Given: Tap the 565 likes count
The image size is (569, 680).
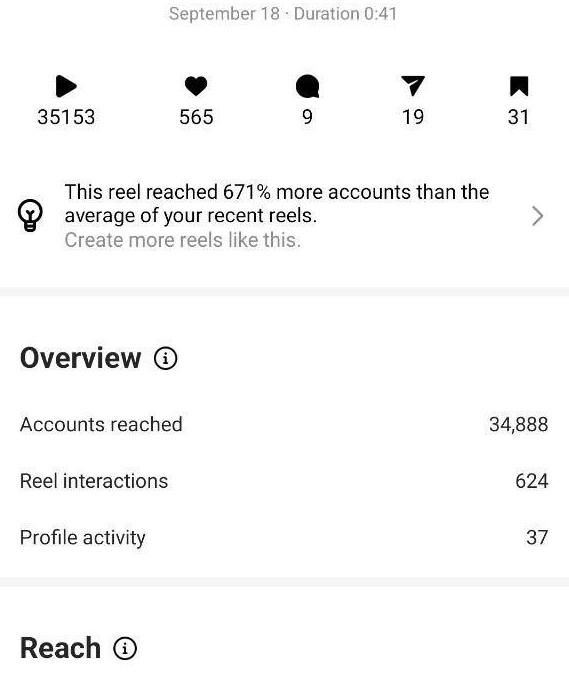Looking at the screenshot, I should click(x=196, y=117).
